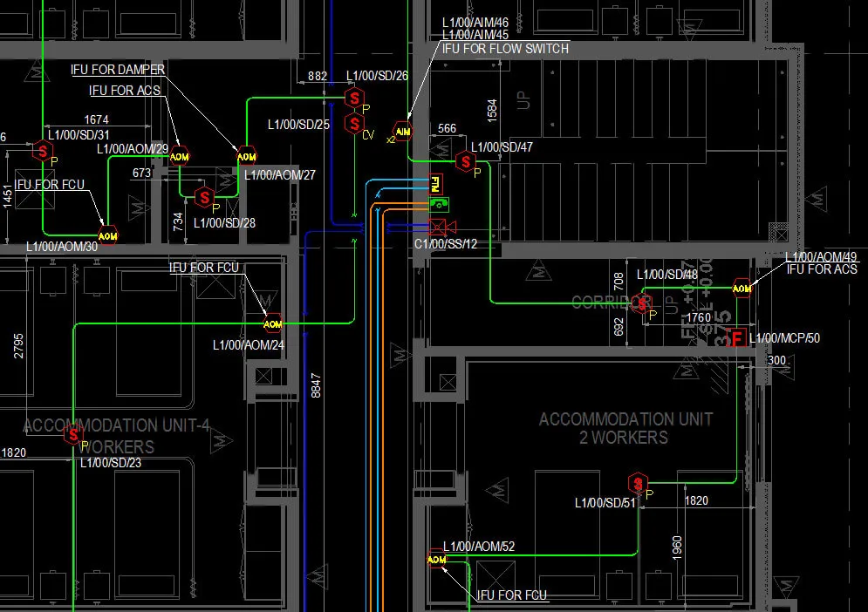
Task: Pick the manual call point F symbol
Action: 737,337
